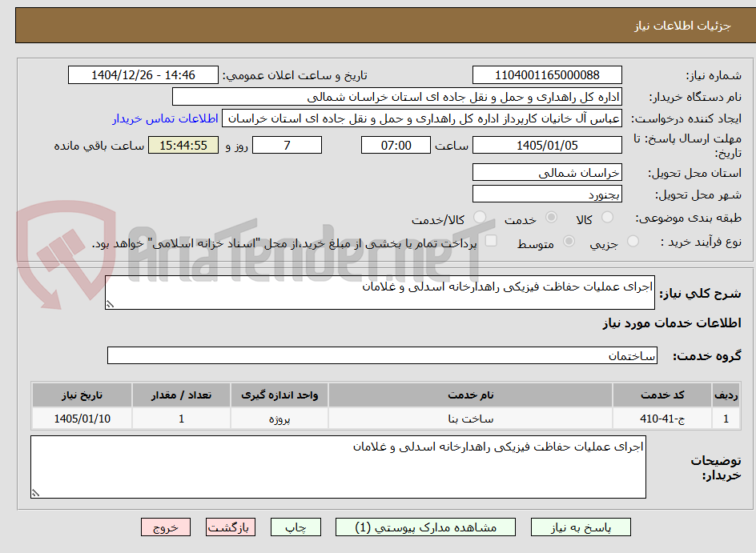Image resolution: width=756 pixels, height=553 pixels.
Task: Select the متوسط purchase type radio
Action: tap(569, 242)
